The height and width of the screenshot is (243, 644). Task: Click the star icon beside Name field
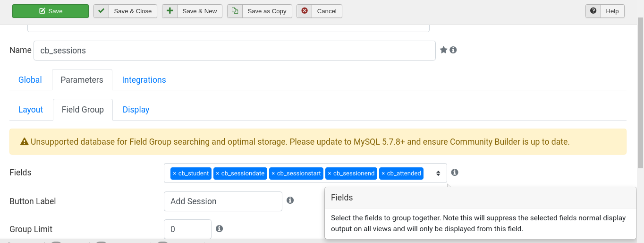[x=443, y=50]
